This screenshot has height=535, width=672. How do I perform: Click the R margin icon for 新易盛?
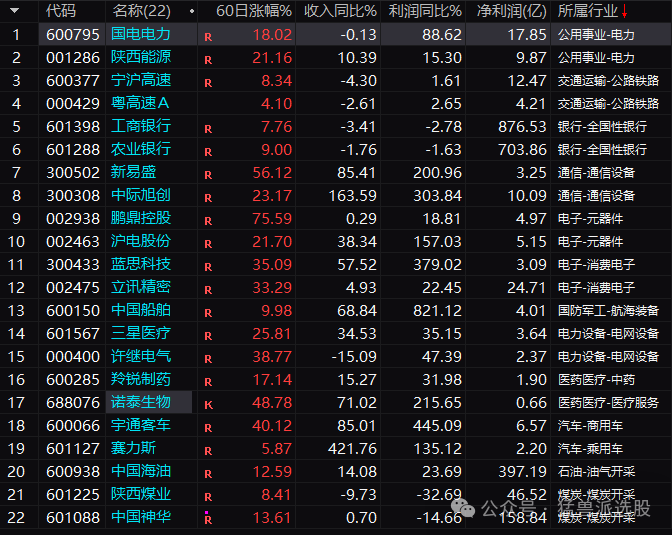click(208, 175)
